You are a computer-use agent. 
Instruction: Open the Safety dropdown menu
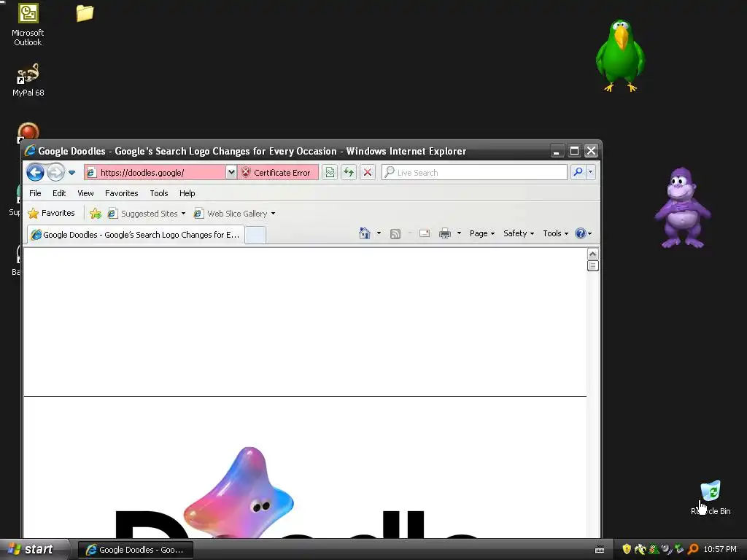[519, 233]
